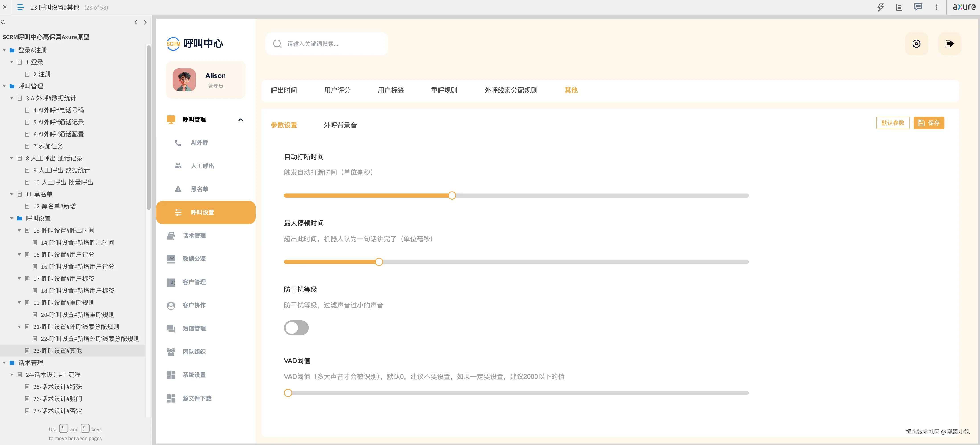This screenshot has width=980, height=445.
Task: Click the blacklist warning triangle icon
Action: coord(178,189)
